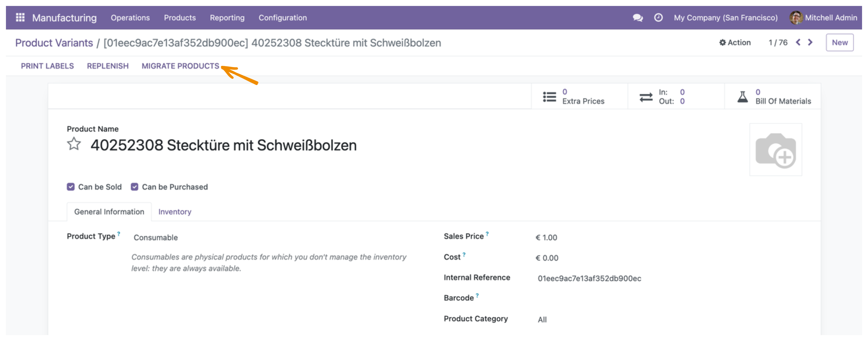868x341 pixels.
Task: Go to next record arrow
Action: tap(810, 42)
